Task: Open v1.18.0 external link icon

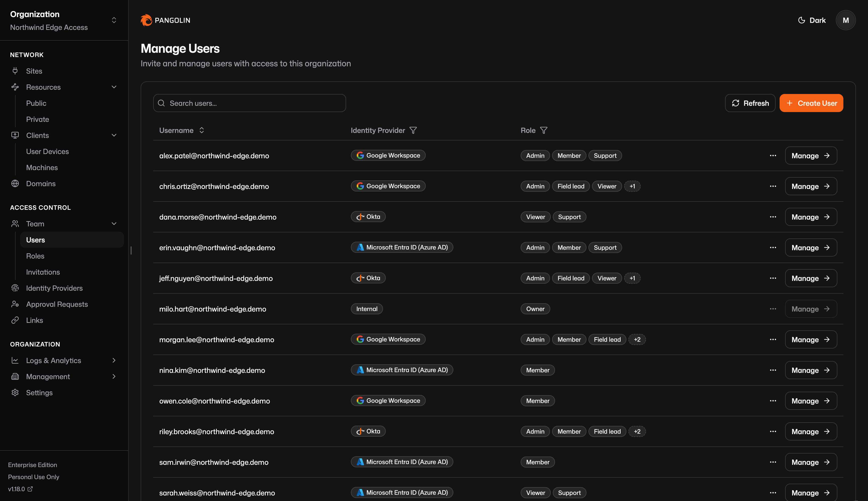Action: (x=30, y=489)
